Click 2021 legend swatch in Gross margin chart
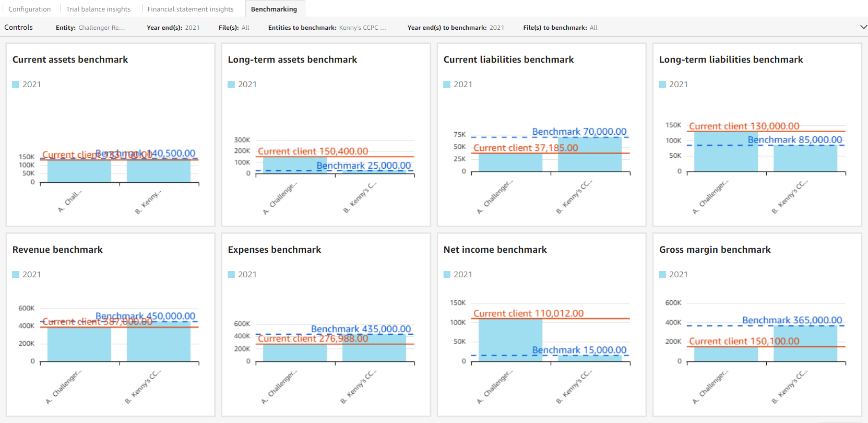 [662, 275]
